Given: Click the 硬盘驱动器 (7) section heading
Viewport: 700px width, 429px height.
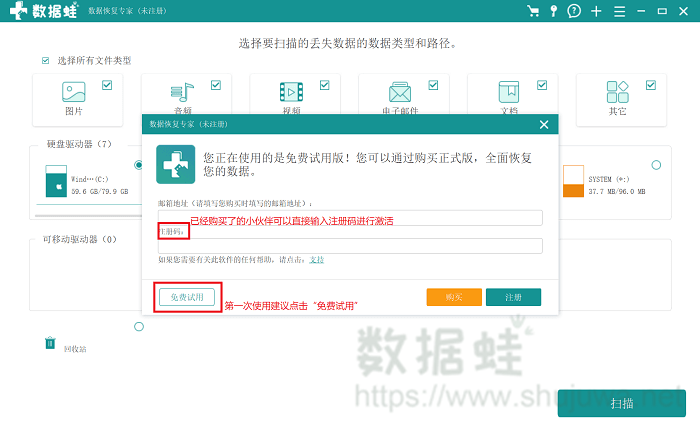Looking at the screenshot, I should 79,144.
